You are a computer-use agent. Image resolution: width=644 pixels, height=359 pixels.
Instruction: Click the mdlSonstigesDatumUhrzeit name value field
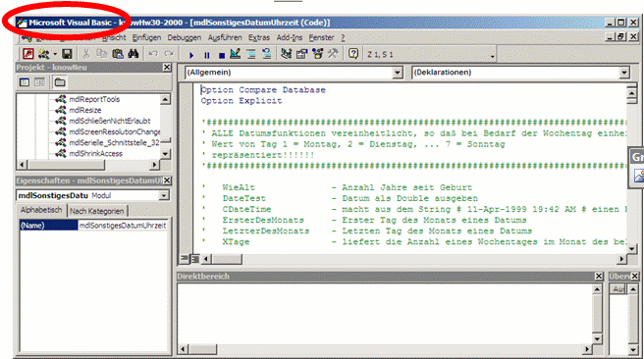click(x=123, y=226)
